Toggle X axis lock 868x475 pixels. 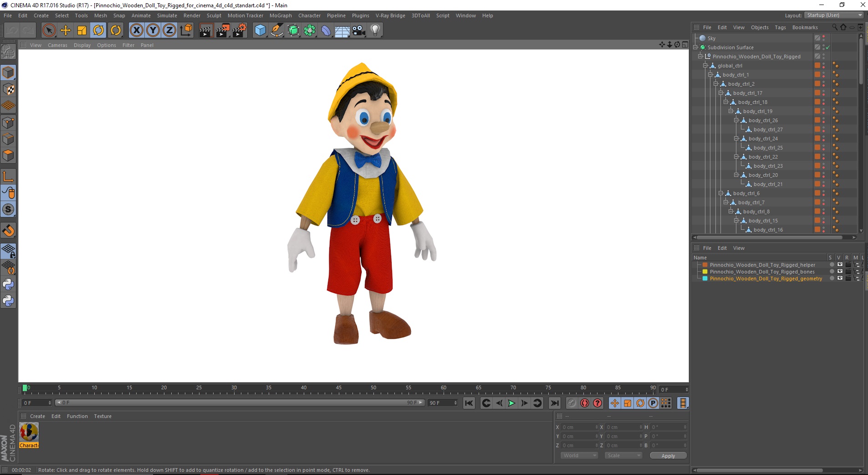(136, 31)
